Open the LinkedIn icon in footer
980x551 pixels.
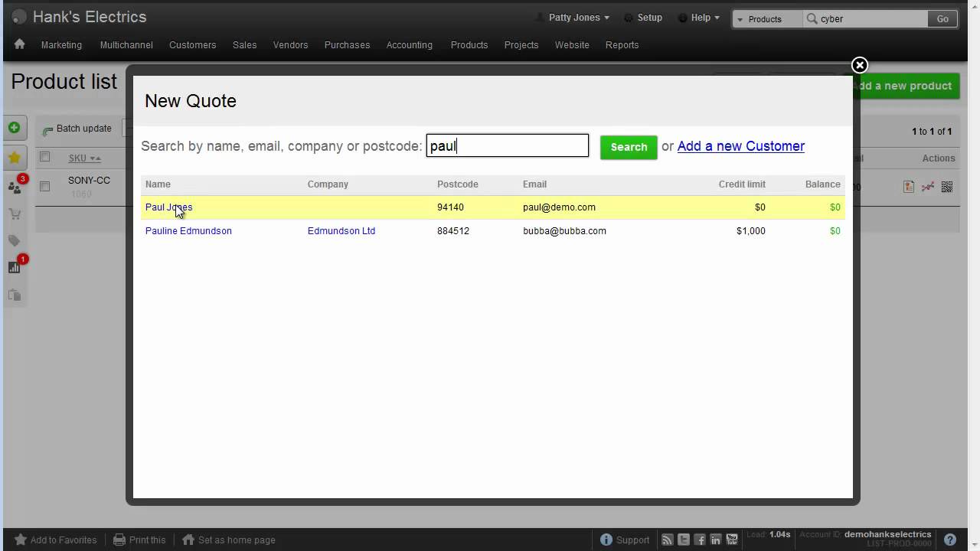(x=716, y=540)
